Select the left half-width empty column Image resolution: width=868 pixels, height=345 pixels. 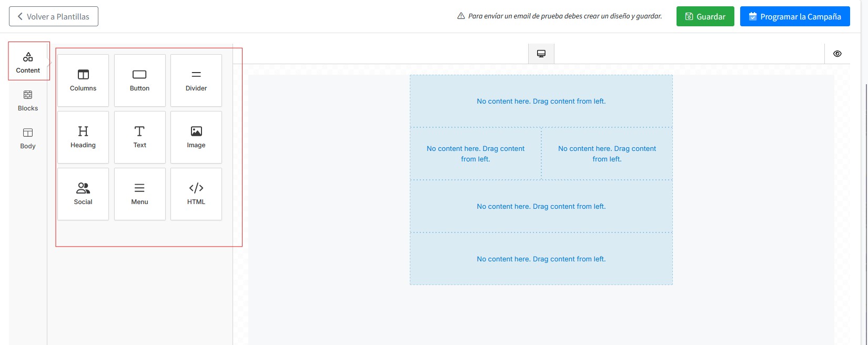tap(475, 154)
